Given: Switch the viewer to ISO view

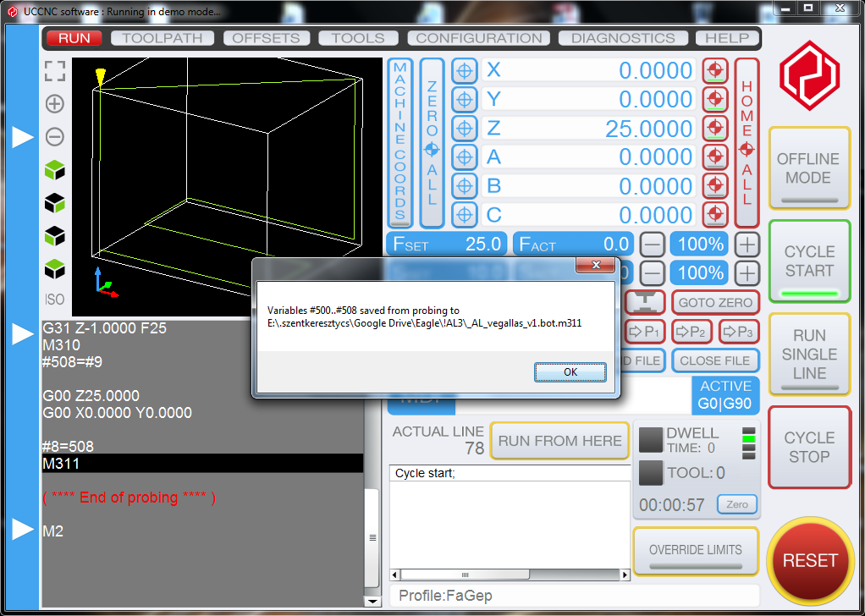Looking at the screenshot, I should pos(55,300).
